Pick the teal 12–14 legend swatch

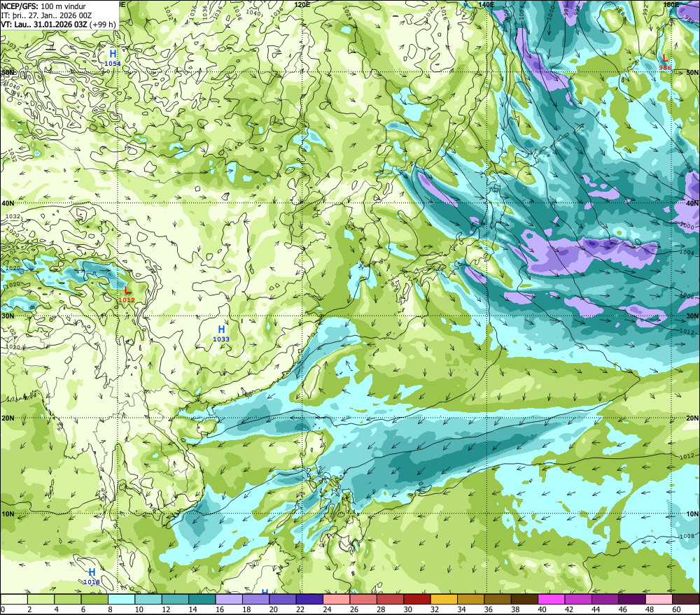(x=176, y=599)
